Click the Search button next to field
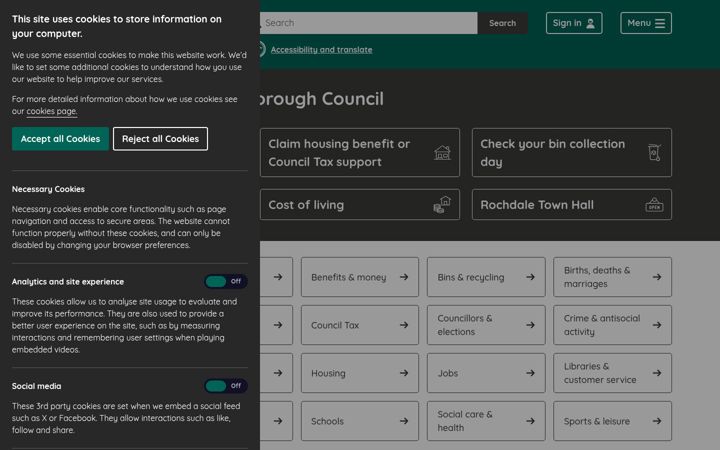Screen dimensions: 720x450 click(x=502, y=23)
